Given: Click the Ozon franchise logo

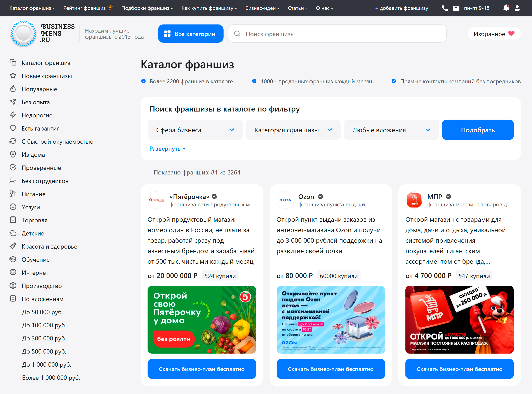Looking at the screenshot, I should click(285, 200).
